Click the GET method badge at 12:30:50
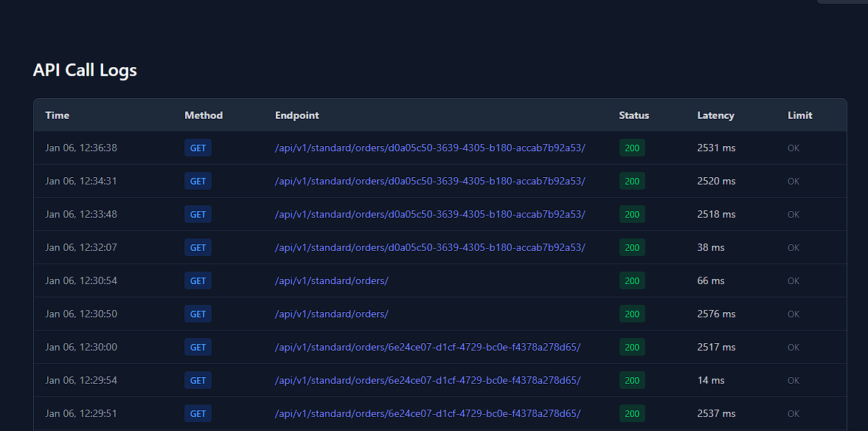Screen dimensions: 868x431 pos(198,314)
